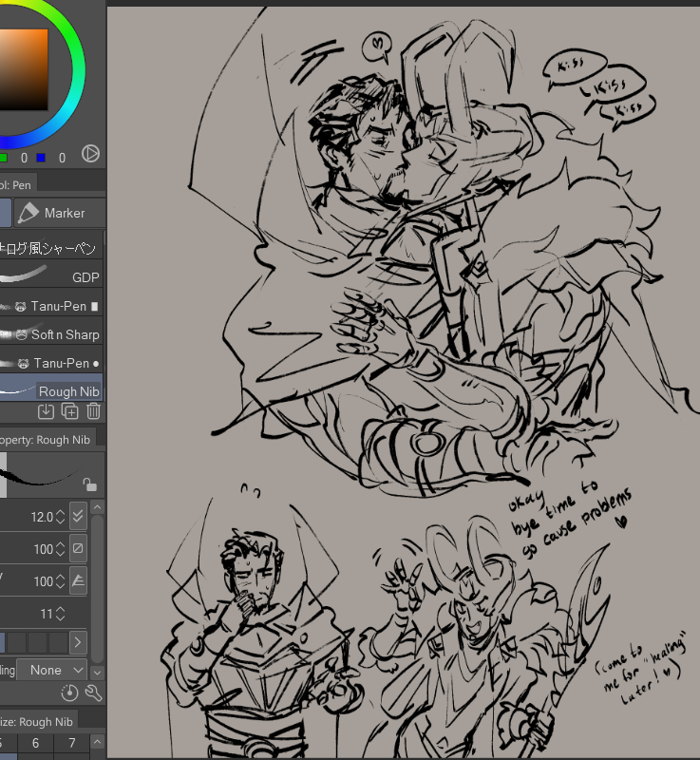
Task: Open the Tool Property Rough Nib tab
Action: pyautogui.click(x=47, y=440)
